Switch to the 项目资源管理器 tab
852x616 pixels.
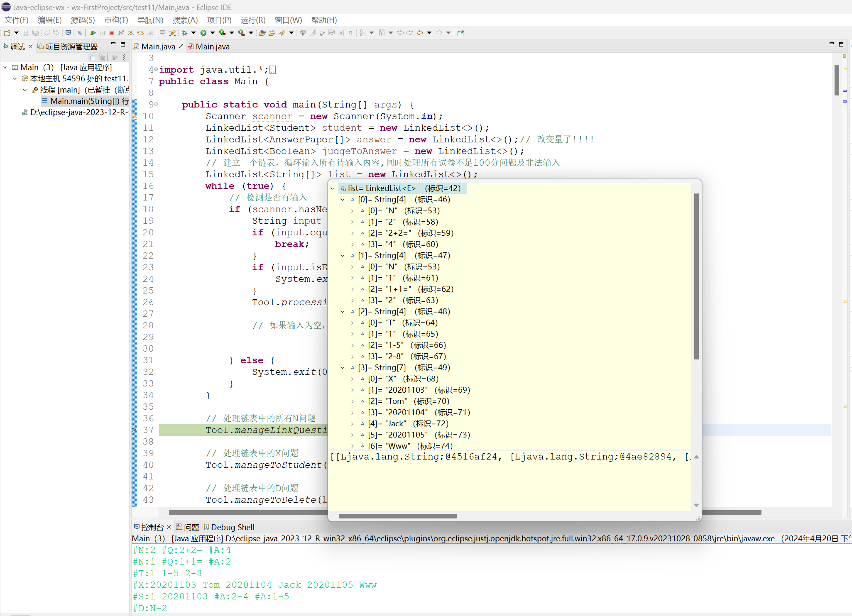tap(71, 46)
